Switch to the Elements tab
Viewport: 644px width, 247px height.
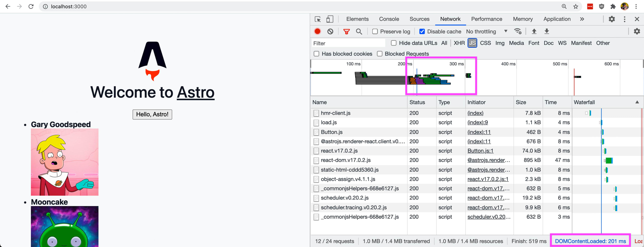click(357, 19)
